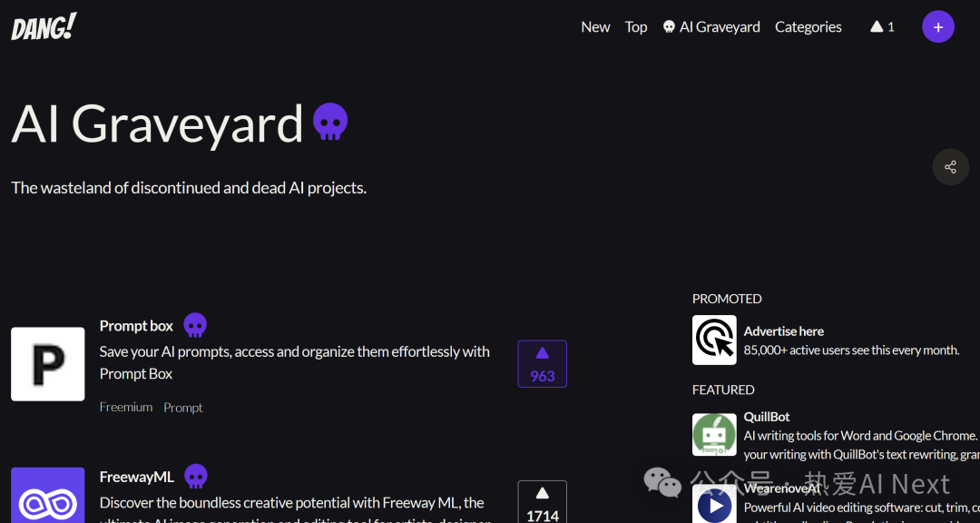
Task: Click the QuillBot robot icon
Action: click(x=714, y=434)
